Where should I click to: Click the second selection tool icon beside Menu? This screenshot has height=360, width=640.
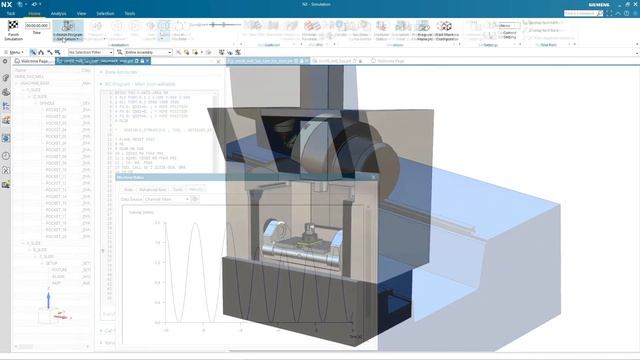pos(41,52)
